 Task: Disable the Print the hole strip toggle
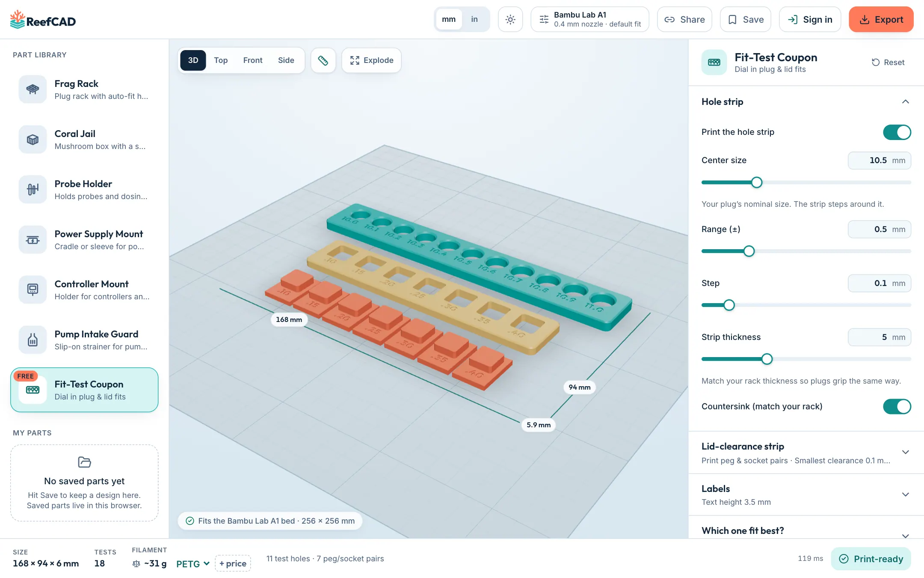coord(897,132)
